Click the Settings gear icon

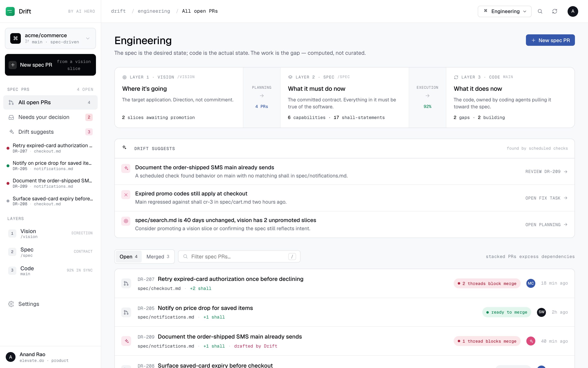tap(11, 304)
